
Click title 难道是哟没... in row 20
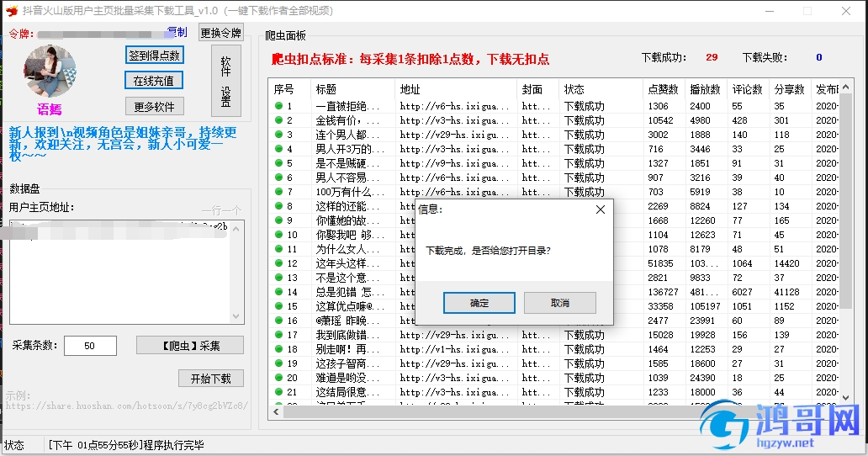(347, 378)
